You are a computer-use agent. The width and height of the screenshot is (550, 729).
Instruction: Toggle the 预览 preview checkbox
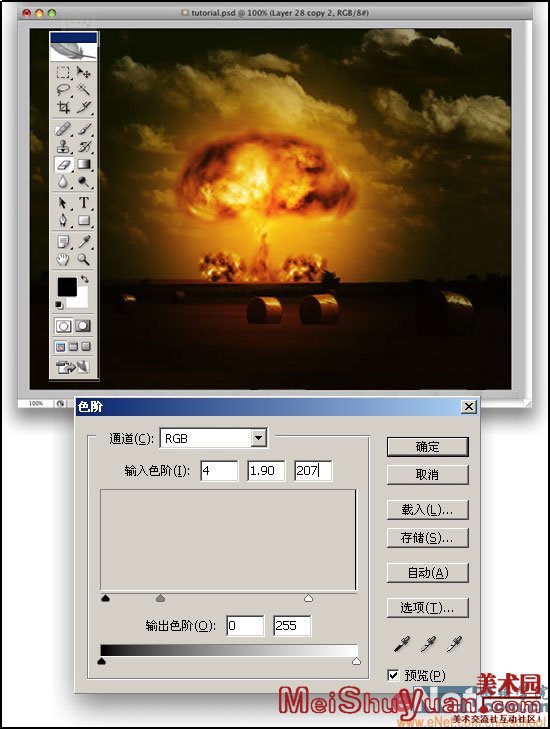[393, 675]
